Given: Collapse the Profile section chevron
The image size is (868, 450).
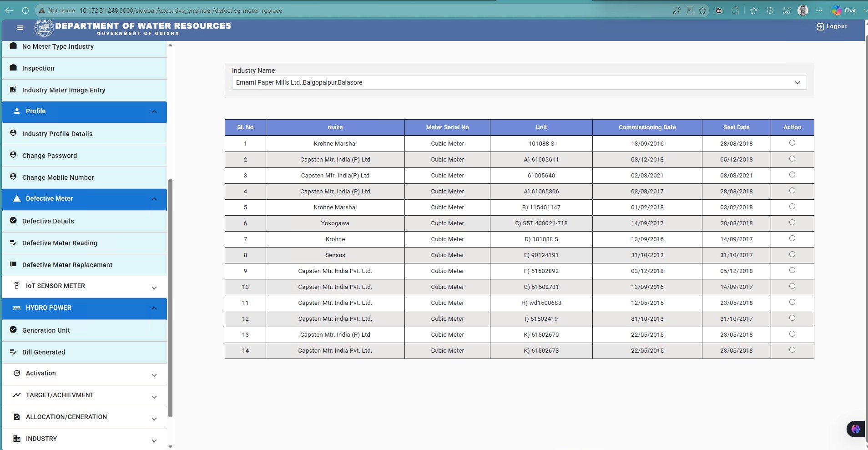Looking at the screenshot, I should point(154,111).
